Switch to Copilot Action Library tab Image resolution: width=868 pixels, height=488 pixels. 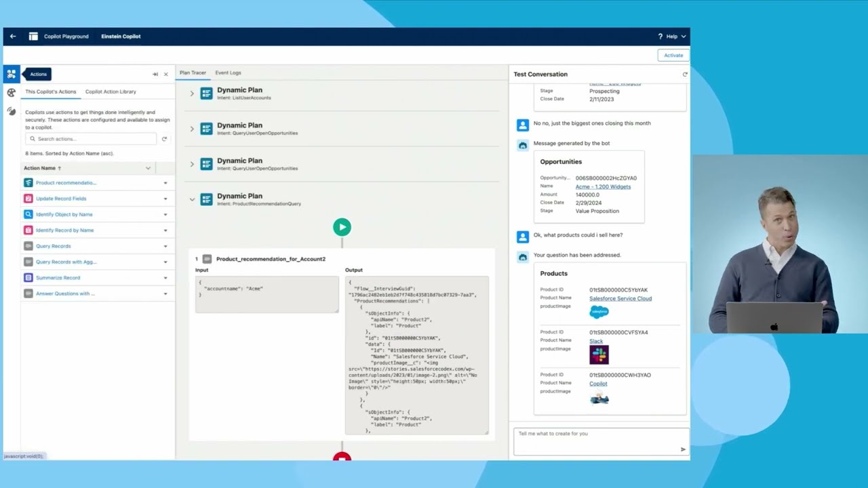click(x=111, y=91)
